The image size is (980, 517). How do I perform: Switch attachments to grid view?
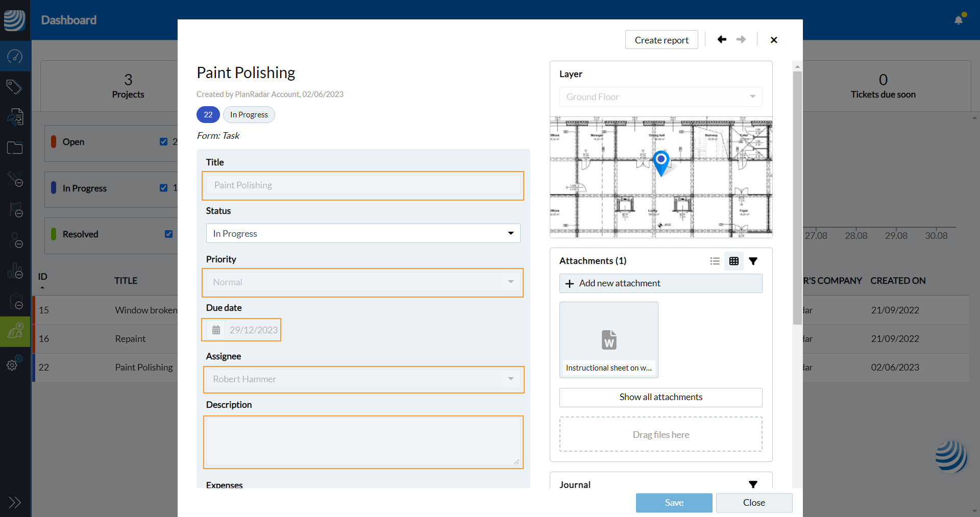click(x=734, y=261)
